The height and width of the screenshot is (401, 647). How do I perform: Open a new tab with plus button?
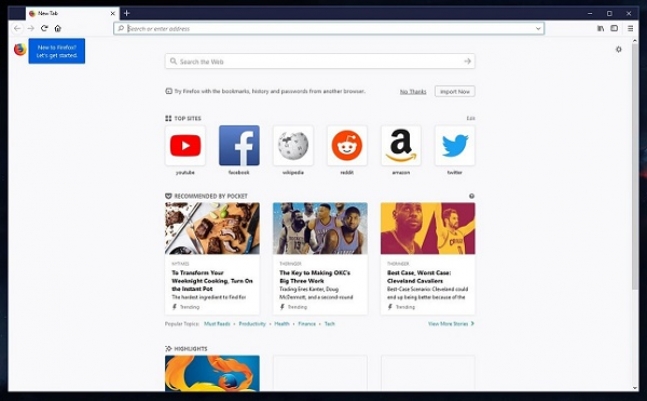[x=127, y=13]
